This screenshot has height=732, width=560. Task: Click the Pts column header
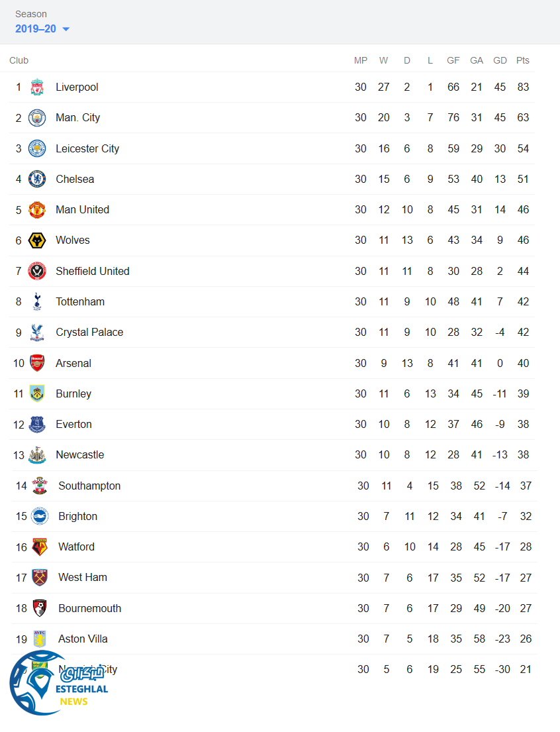pos(523,60)
